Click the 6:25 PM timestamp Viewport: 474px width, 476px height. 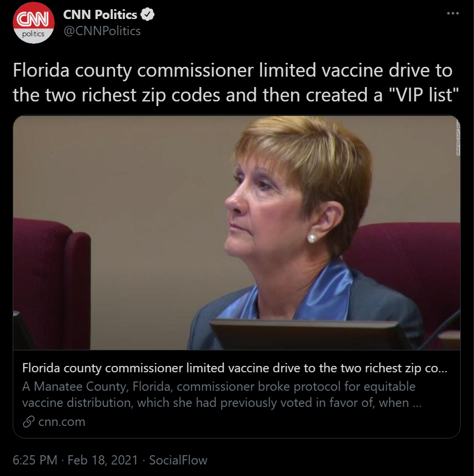pos(35,460)
